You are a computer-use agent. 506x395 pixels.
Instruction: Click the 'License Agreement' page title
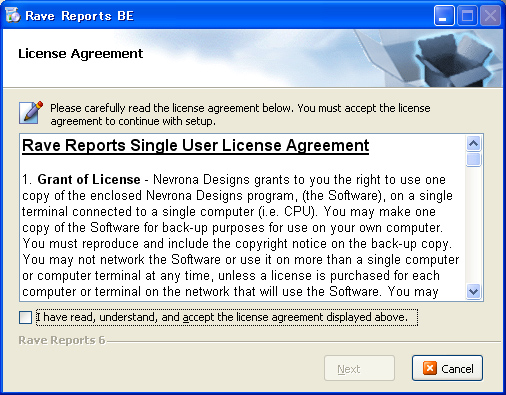click(80, 54)
